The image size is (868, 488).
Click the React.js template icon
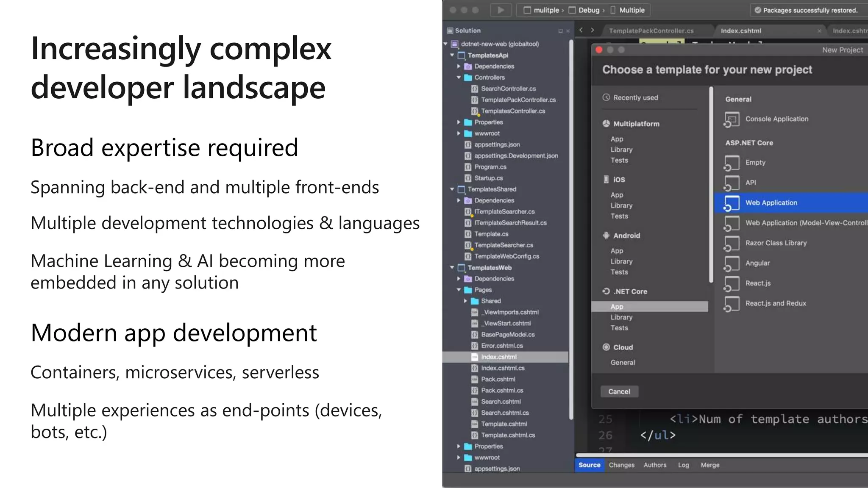(732, 283)
